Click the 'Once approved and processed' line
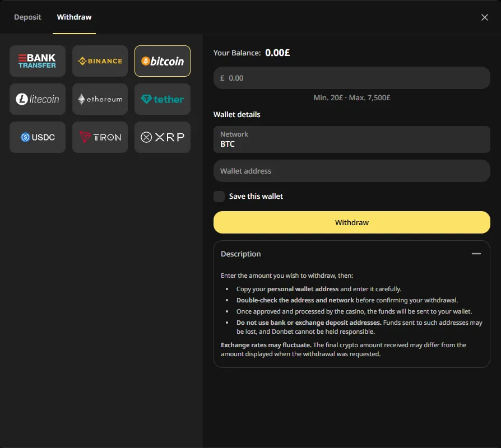This screenshot has height=448, width=501. point(354,311)
